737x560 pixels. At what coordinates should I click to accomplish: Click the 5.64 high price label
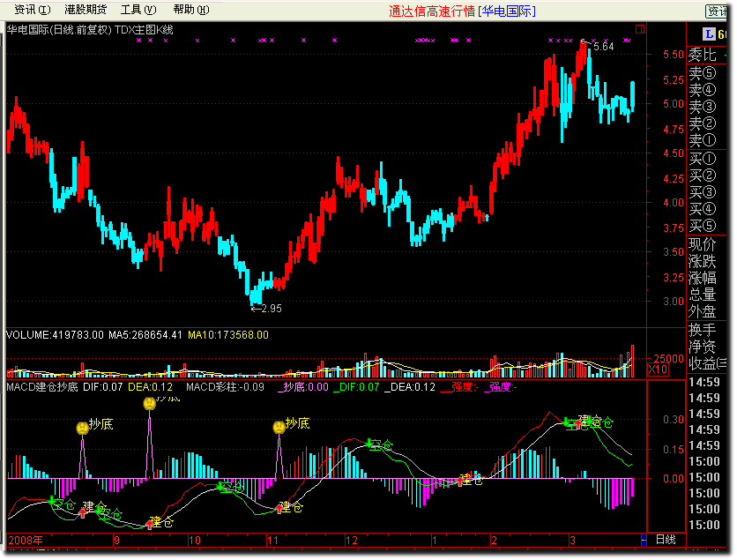[604, 47]
